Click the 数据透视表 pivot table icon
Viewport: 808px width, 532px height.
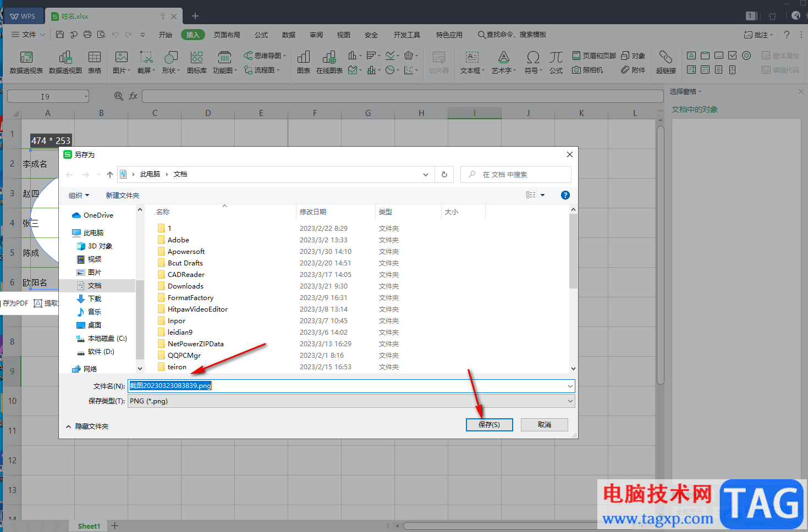click(26, 57)
